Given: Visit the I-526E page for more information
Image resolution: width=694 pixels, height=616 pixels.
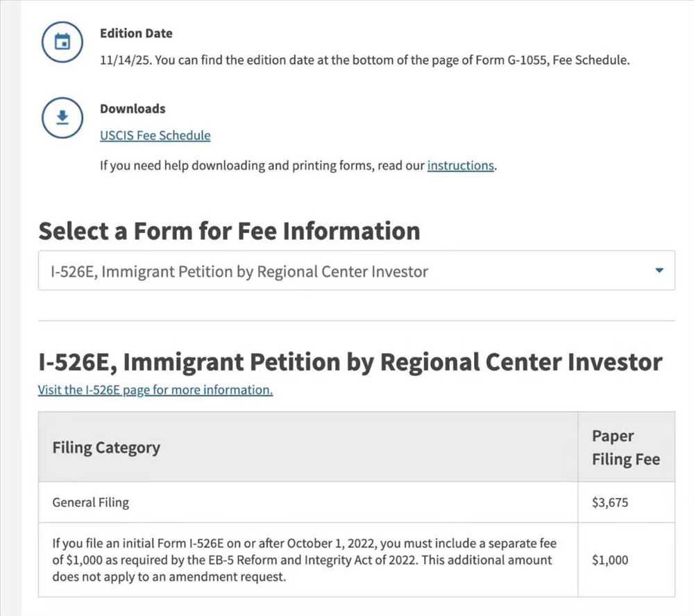Looking at the screenshot, I should [x=155, y=390].
